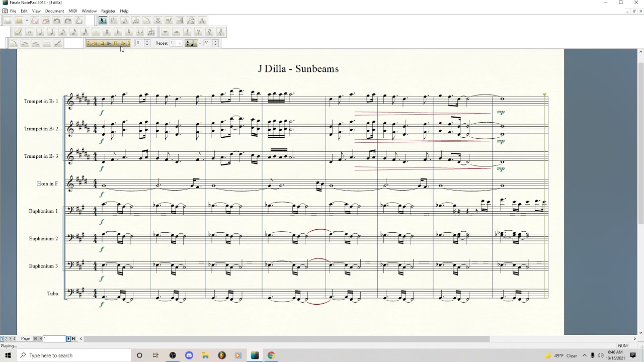The image size is (644, 362).
Task: Open the Window menu
Action: pos(89,11)
